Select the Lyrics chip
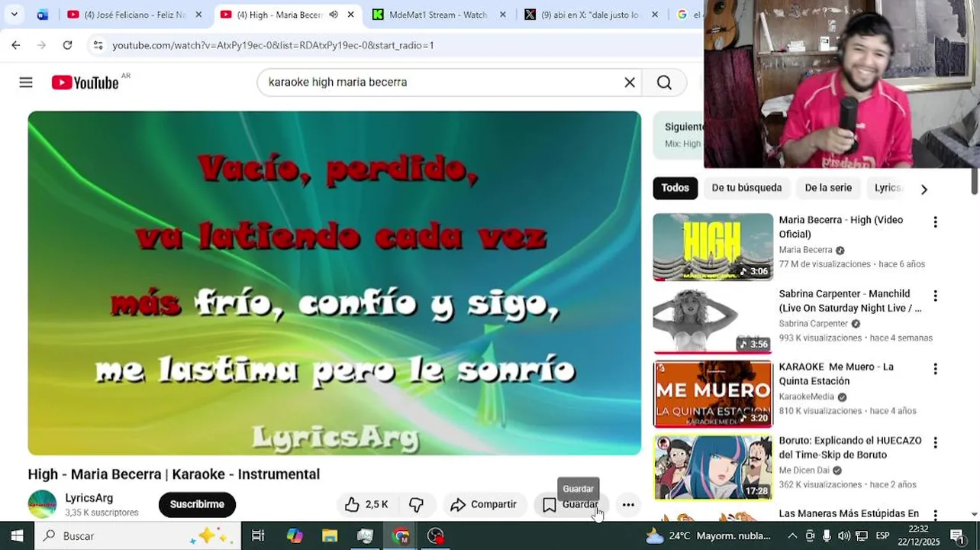Viewport: 980px width, 550px height. [x=888, y=188]
